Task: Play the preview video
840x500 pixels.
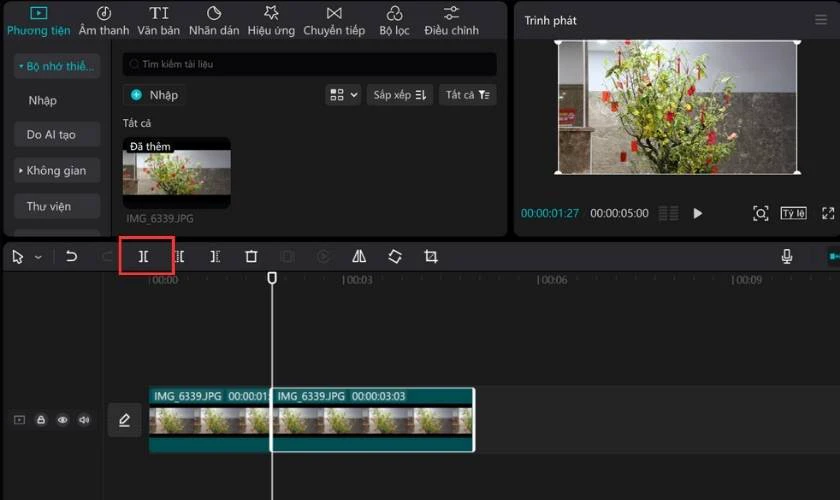Action: click(698, 213)
